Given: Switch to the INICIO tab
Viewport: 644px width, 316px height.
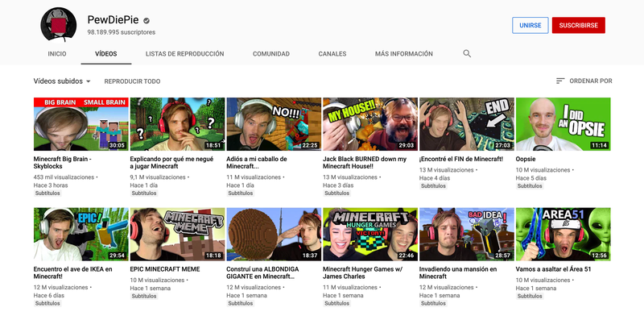Looking at the screenshot, I should pos(56,54).
